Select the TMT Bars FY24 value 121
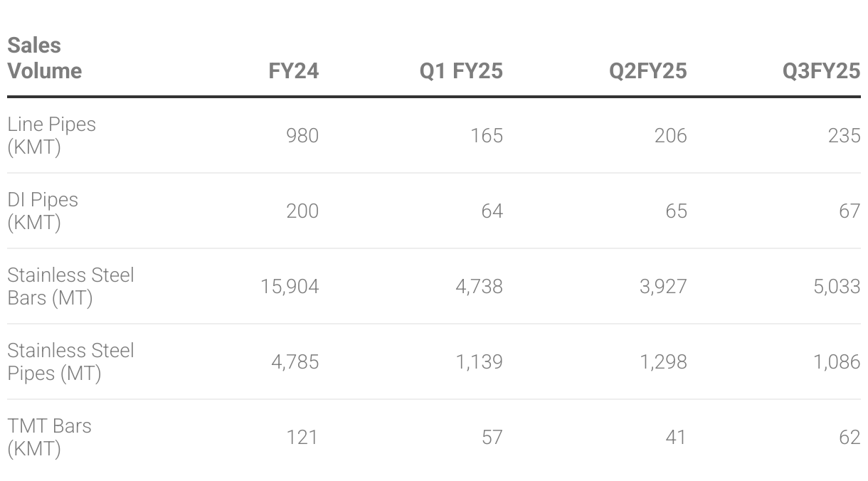 [302, 437]
